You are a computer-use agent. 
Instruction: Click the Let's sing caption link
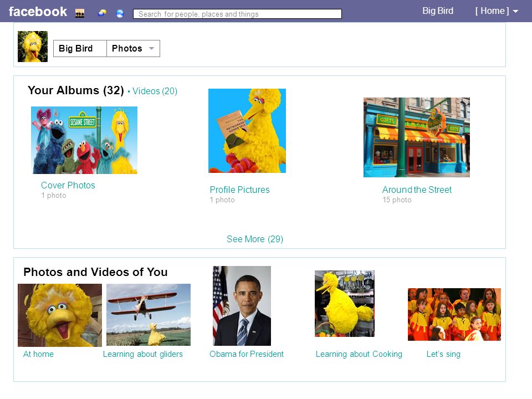[x=443, y=354]
